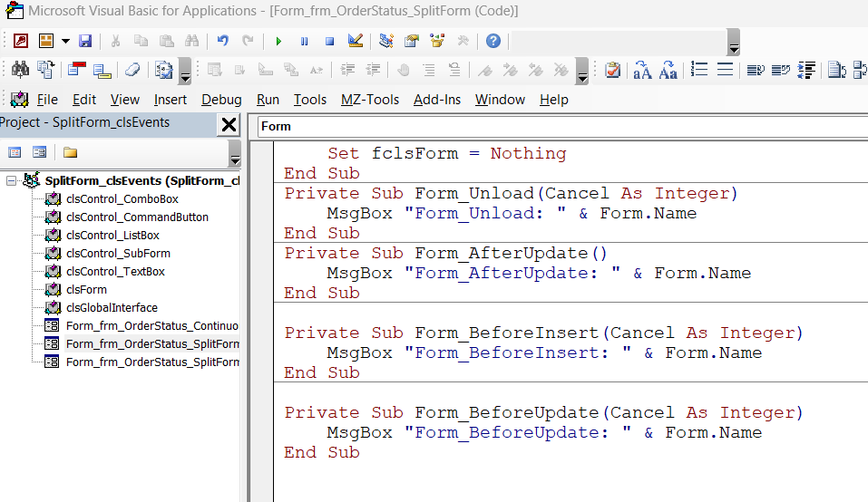Open the MZ-Tools menu

[x=370, y=100]
